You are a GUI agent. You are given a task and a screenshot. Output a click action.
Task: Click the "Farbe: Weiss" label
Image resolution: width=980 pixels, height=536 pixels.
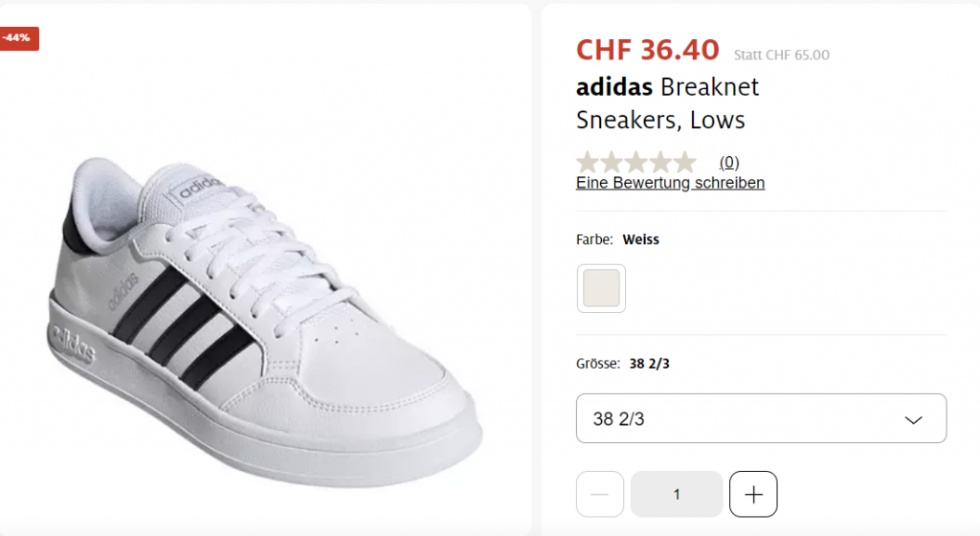(617, 239)
